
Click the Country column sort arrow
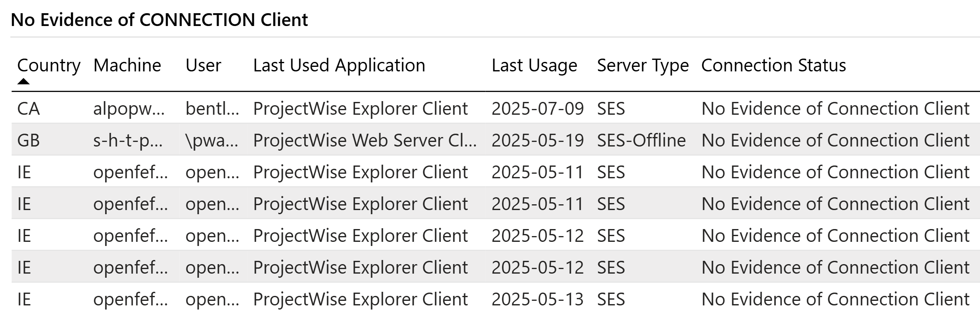click(24, 81)
